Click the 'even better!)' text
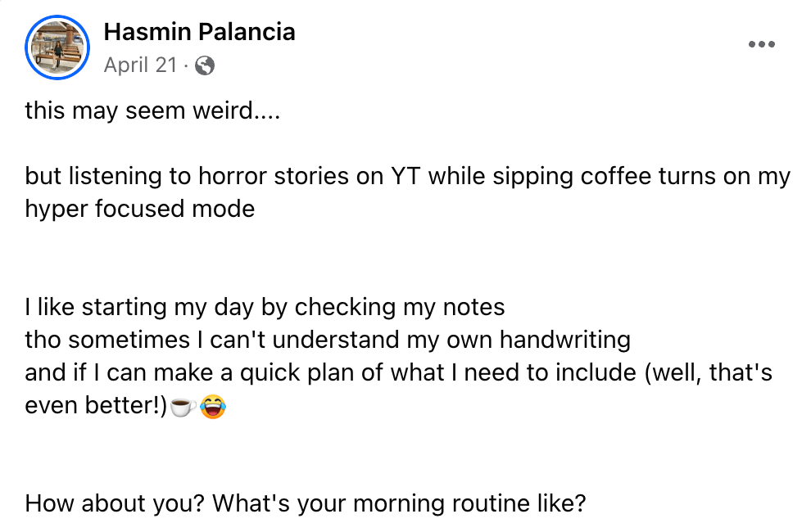This screenshot has width=811, height=532. 96,405
